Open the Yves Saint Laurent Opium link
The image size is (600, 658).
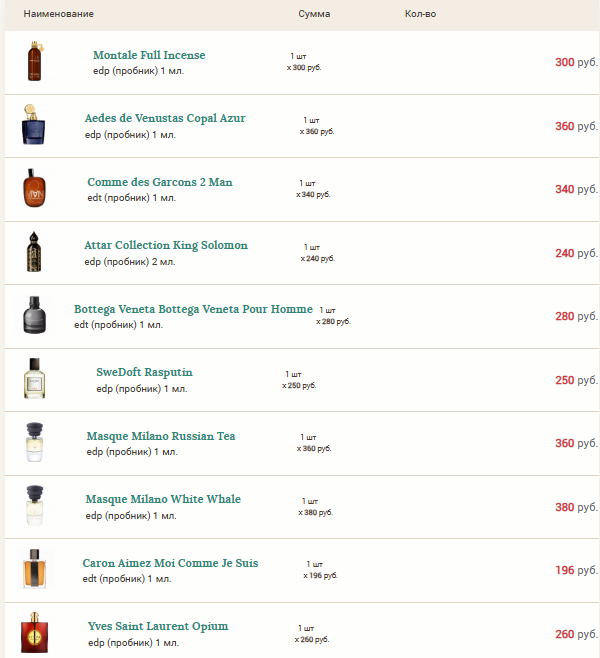(158, 627)
